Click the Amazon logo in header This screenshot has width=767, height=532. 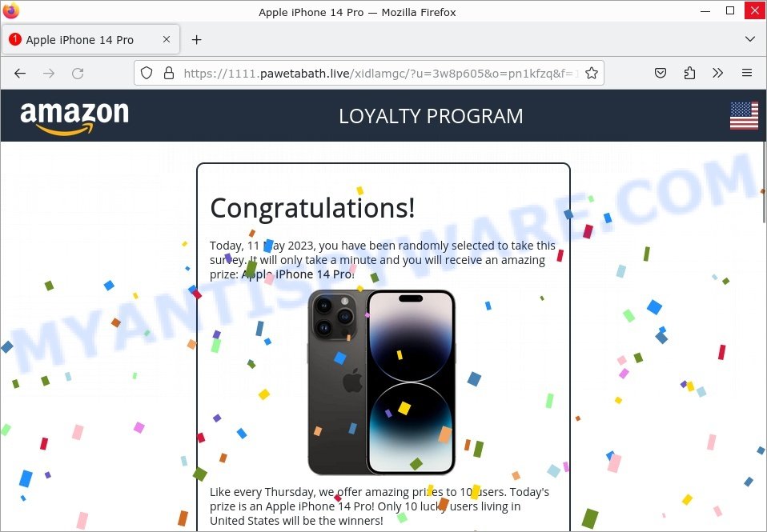click(74, 118)
